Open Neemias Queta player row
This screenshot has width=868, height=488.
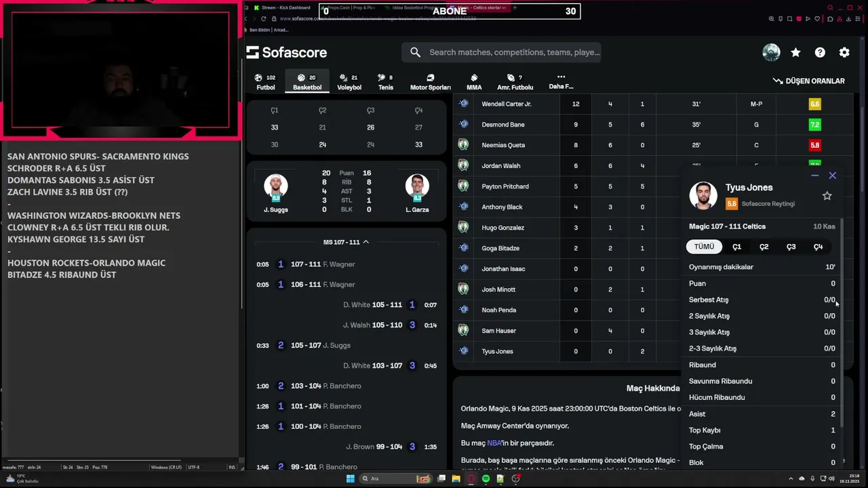tap(653, 145)
